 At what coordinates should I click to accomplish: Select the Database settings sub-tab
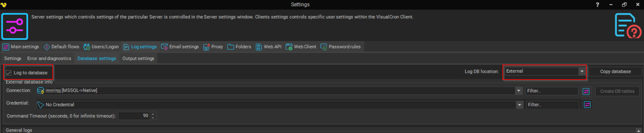97,58
